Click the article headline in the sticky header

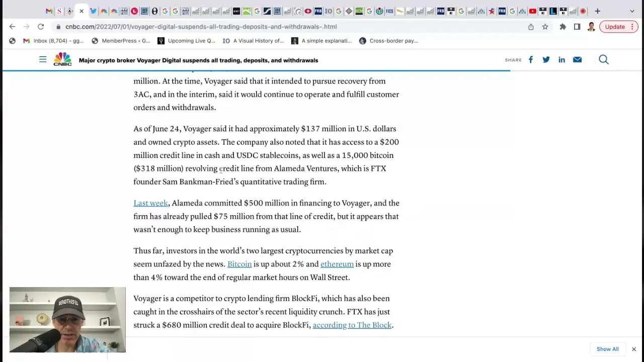(198, 60)
